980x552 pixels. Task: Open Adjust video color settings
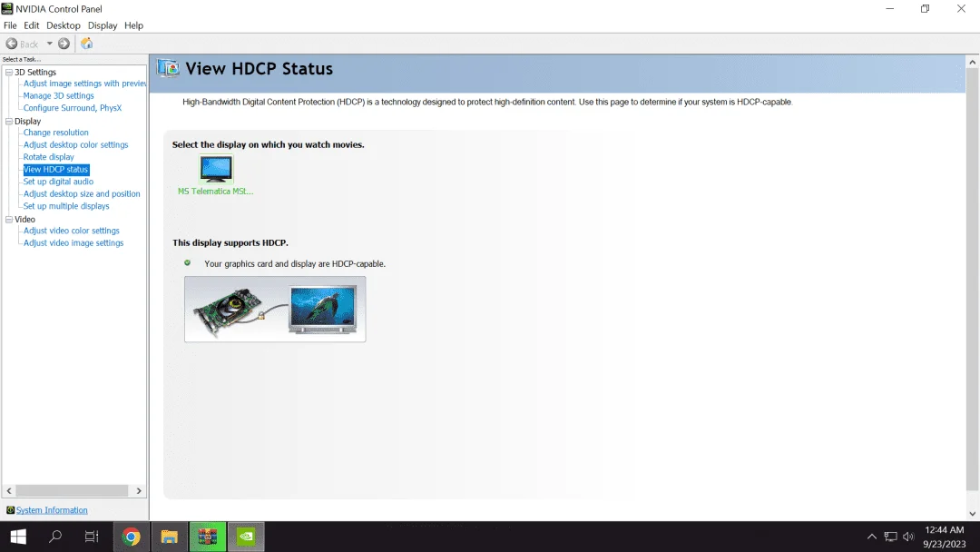(x=72, y=231)
